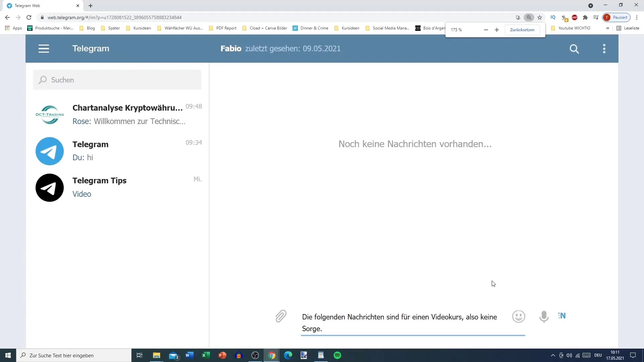Viewport: 644px width, 362px height.
Task: Click the N extension icon beside microphone
Action: coord(562,316)
